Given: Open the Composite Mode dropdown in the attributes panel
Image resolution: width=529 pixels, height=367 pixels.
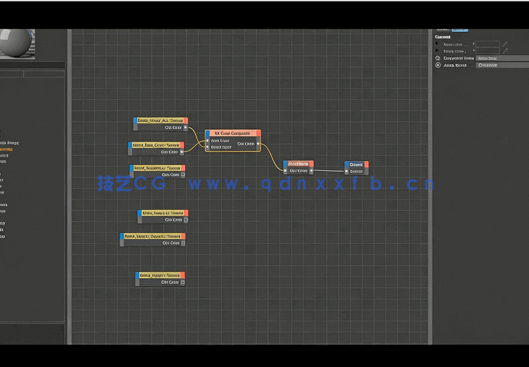Looking at the screenshot, I should 502,58.
